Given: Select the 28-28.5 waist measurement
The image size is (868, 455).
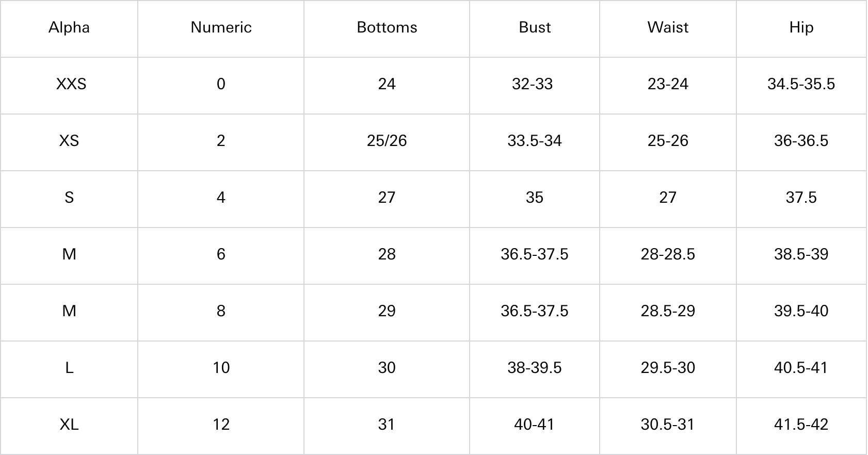Looking at the screenshot, I should click(668, 254).
